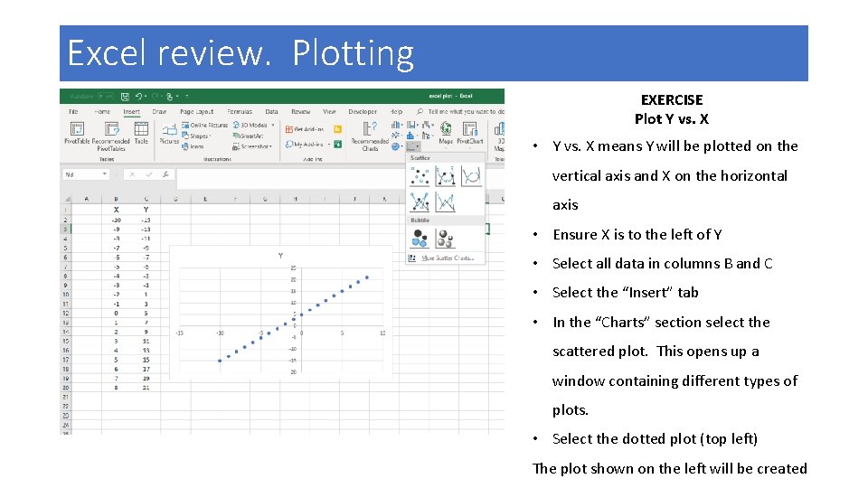Open the View tab
Screen dimensions: 868x488
(x=329, y=112)
